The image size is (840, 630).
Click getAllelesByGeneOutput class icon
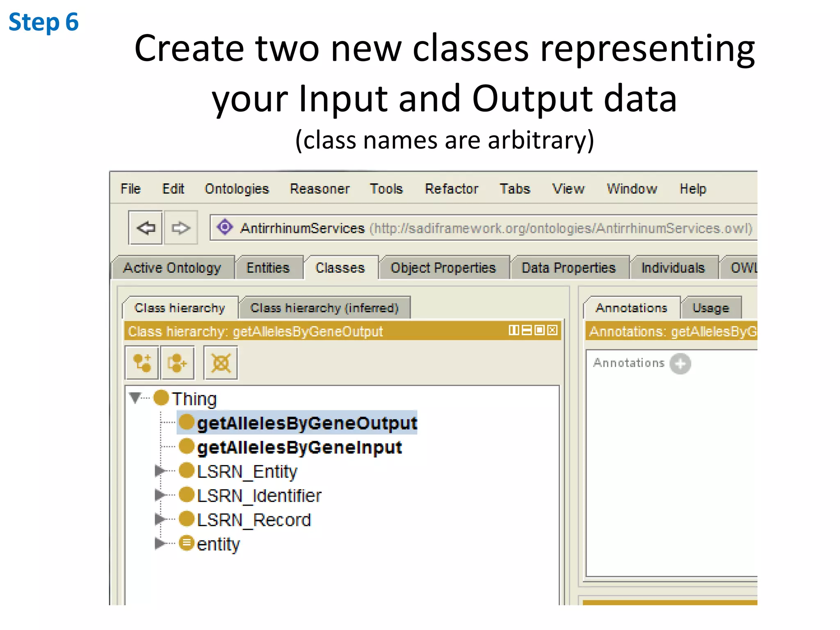(x=187, y=422)
